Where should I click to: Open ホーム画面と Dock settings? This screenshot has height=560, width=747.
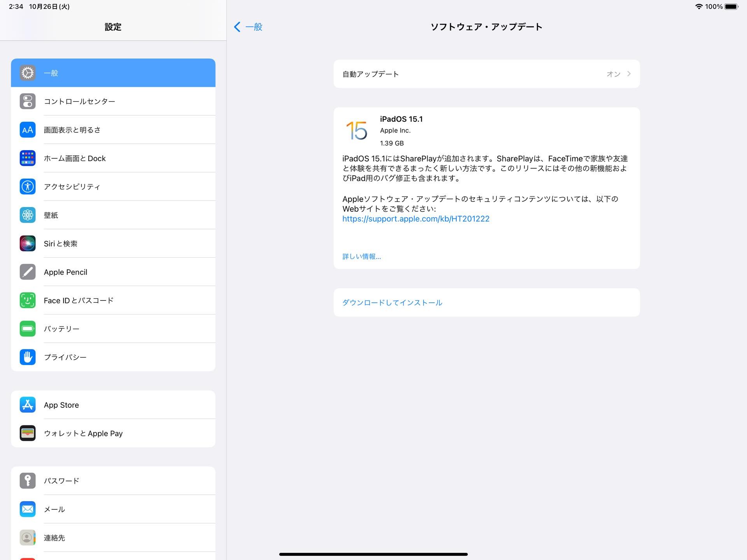click(113, 158)
